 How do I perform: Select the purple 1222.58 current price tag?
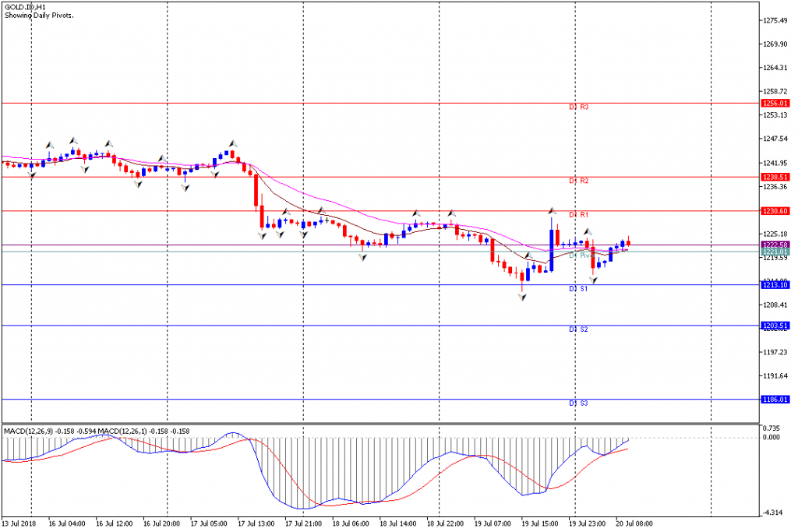pos(775,245)
